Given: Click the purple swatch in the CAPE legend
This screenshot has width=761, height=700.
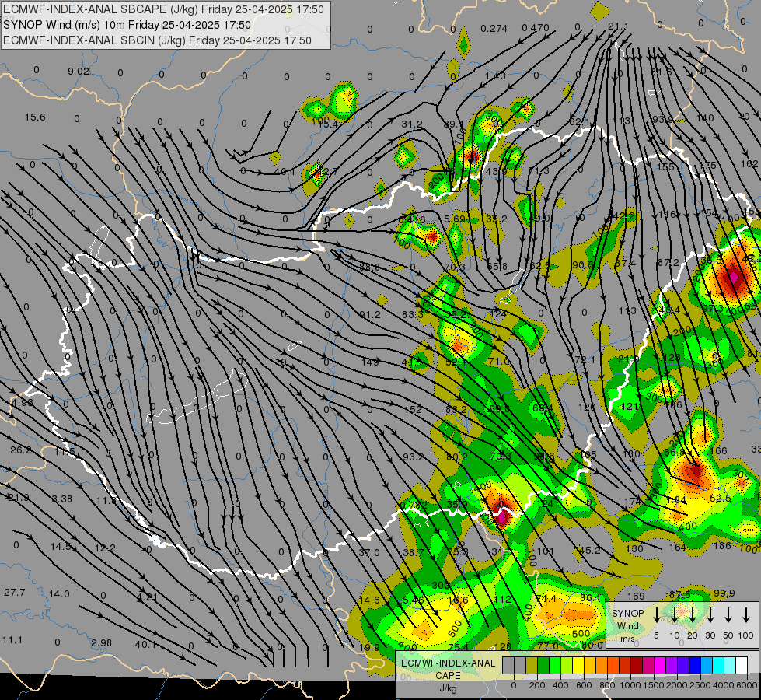Looking at the screenshot, I should pos(671,666).
